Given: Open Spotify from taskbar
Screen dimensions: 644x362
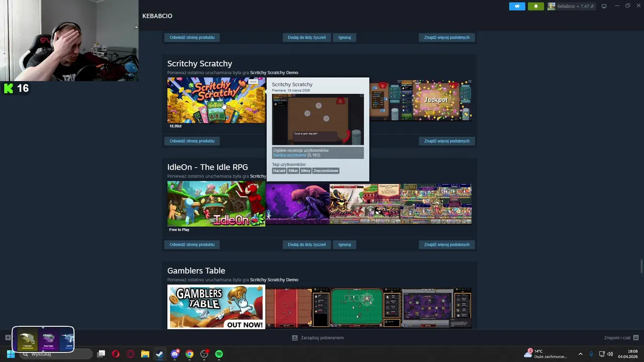Looking at the screenshot, I should click(219, 354).
